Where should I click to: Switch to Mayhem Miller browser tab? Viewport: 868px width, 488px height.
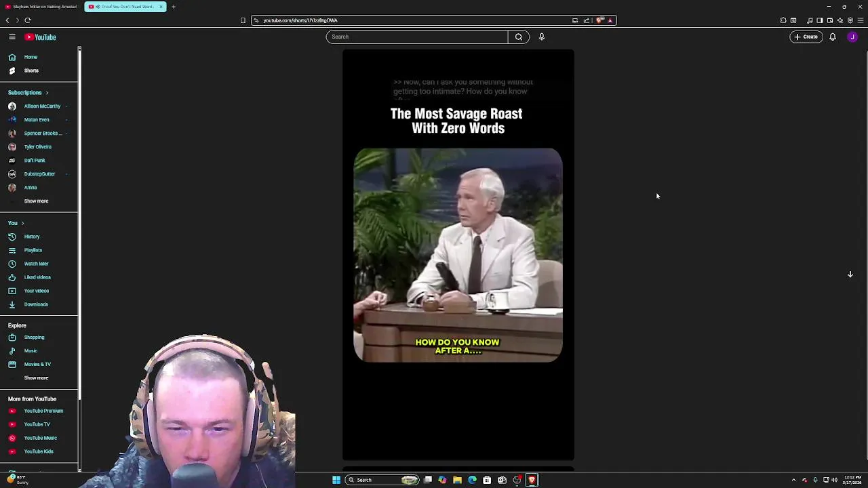tap(41, 7)
